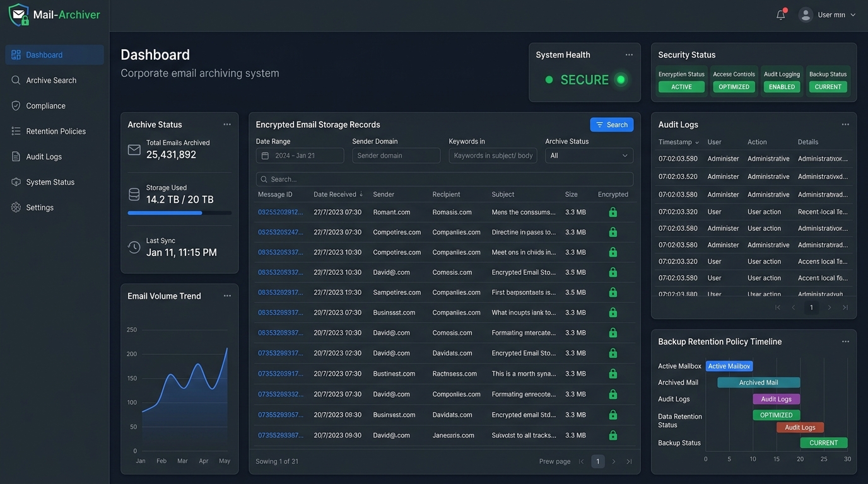Click the lock icon in Bustinest.com row

(613, 374)
